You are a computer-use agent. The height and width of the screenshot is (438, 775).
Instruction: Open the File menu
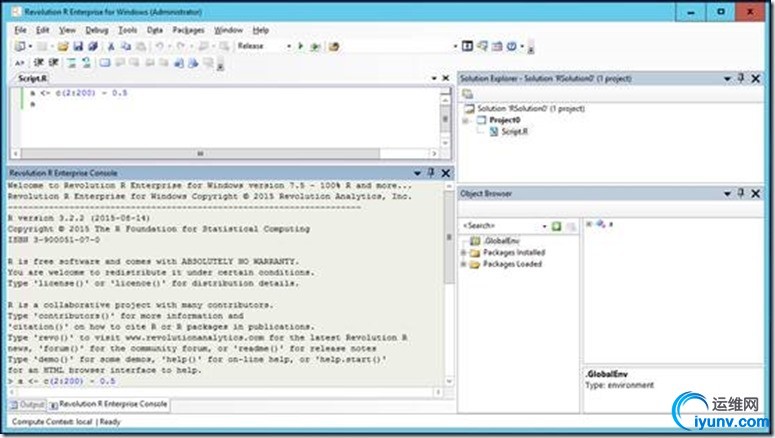pos(20,30)
